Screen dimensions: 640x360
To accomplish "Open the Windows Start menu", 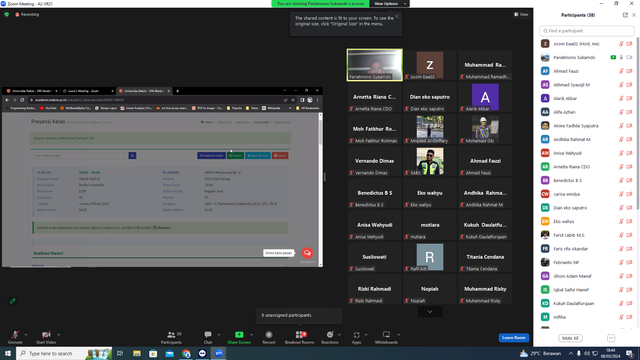I will [x=8, y=353].
